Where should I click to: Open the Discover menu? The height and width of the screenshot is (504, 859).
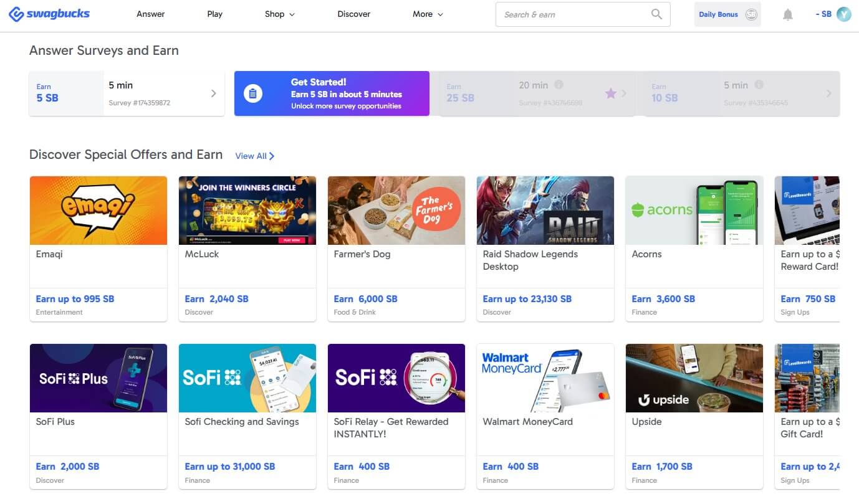(x=354, y=14)
